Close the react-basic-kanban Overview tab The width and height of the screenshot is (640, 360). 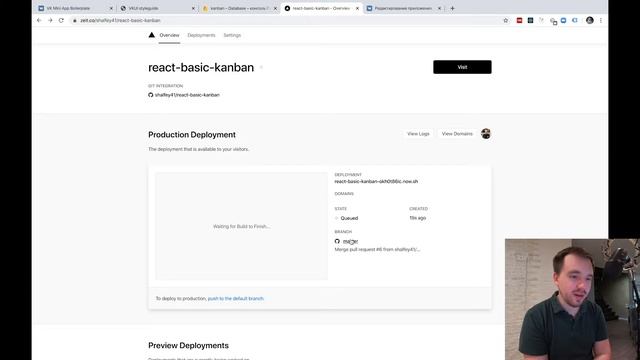[x=358, y=8]
